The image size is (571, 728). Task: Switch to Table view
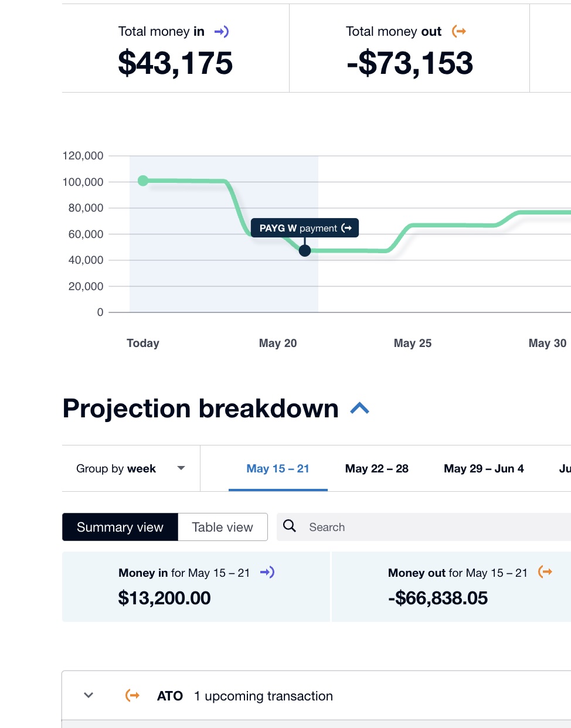tap(223, 527)
